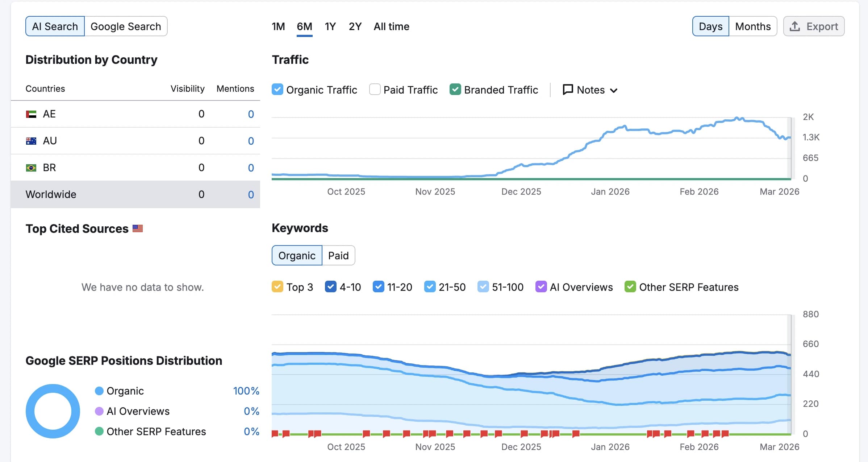This screenshot has width=868, height=462.
Task: Show the Paid keywords tab
Action: [338, 256]
